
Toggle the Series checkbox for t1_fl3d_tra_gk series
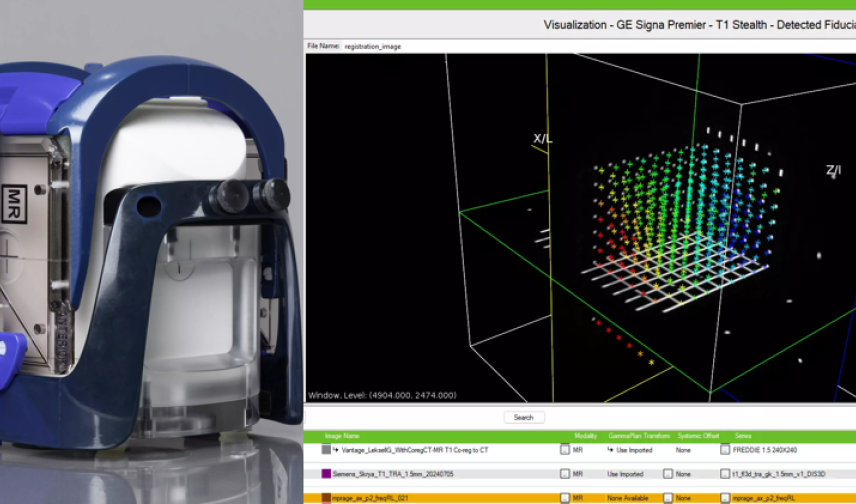(x=725, y=474)
